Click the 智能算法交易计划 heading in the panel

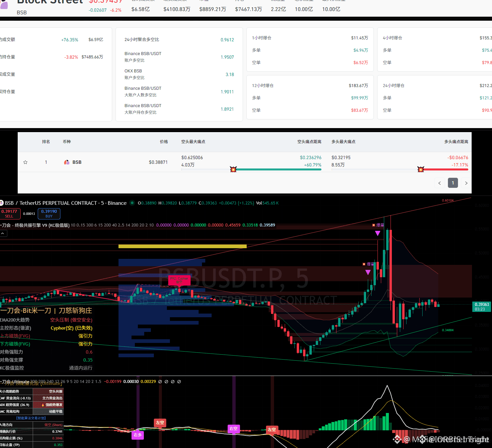[31, 418]
